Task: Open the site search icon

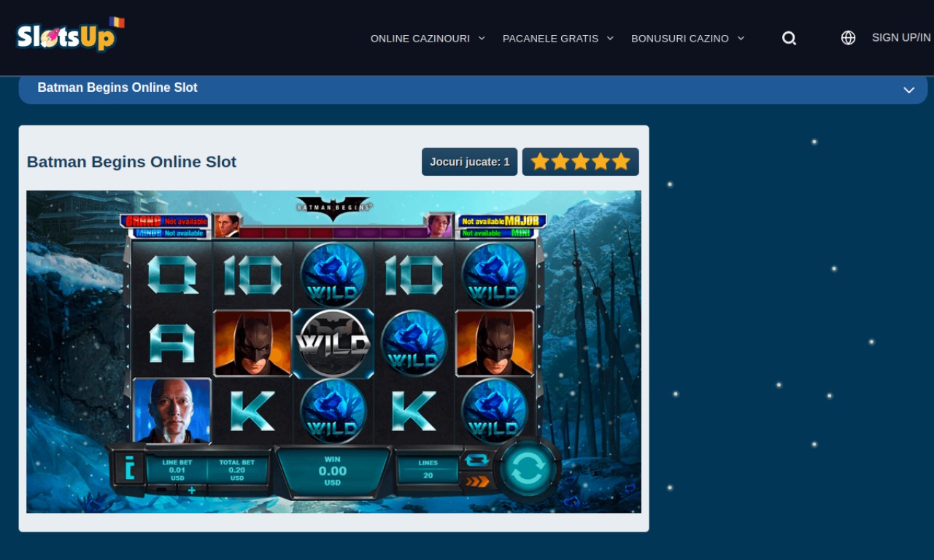Action: tap(789, 38)
